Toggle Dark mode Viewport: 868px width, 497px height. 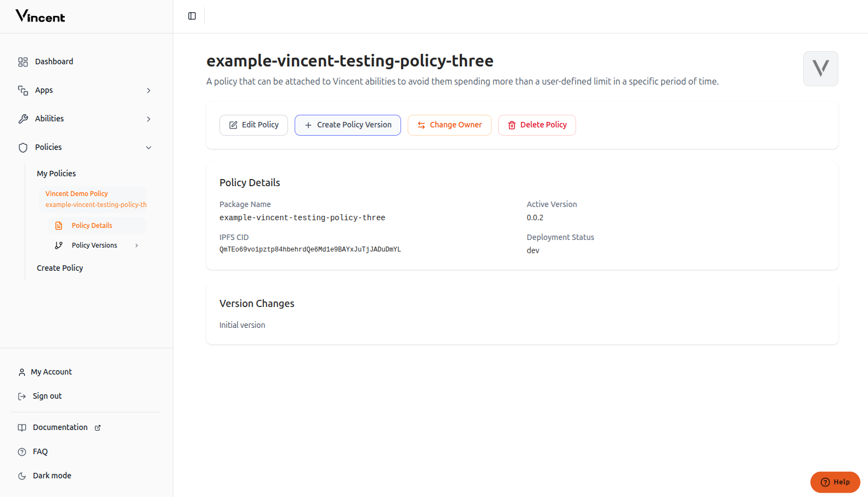pyautogui.click(x=52, y=476)
